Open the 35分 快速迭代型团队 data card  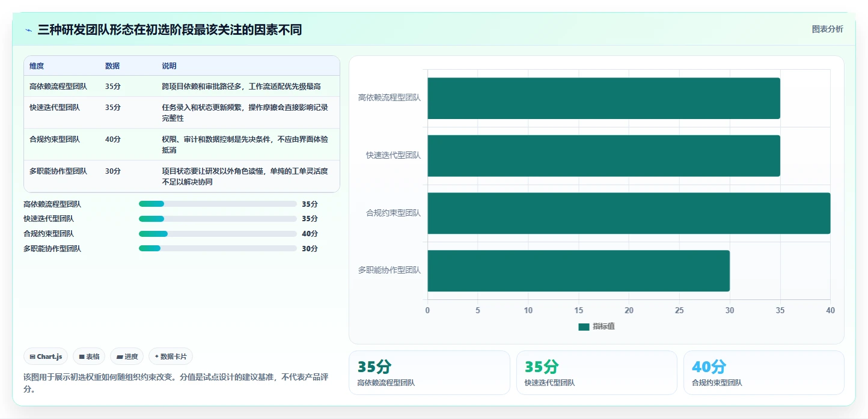coord(596,373)
